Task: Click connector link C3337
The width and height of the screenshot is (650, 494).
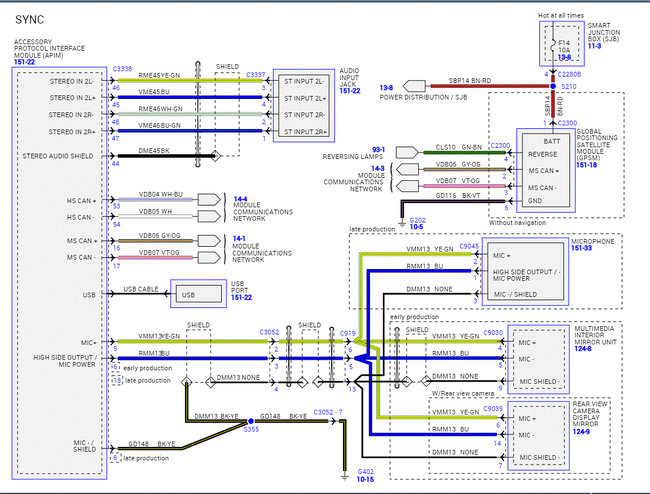Action: [255, 75]
